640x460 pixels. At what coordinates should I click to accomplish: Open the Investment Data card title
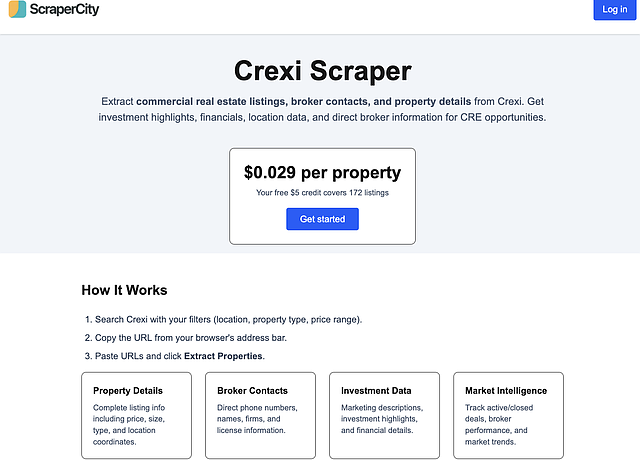pos(376,391)
